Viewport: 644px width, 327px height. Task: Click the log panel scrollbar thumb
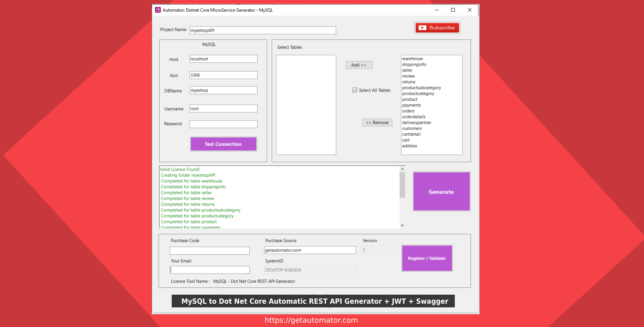point(402,185)
